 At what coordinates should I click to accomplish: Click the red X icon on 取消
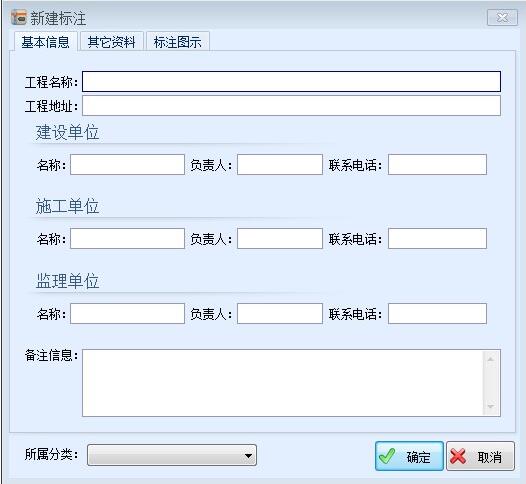[458, 456]
